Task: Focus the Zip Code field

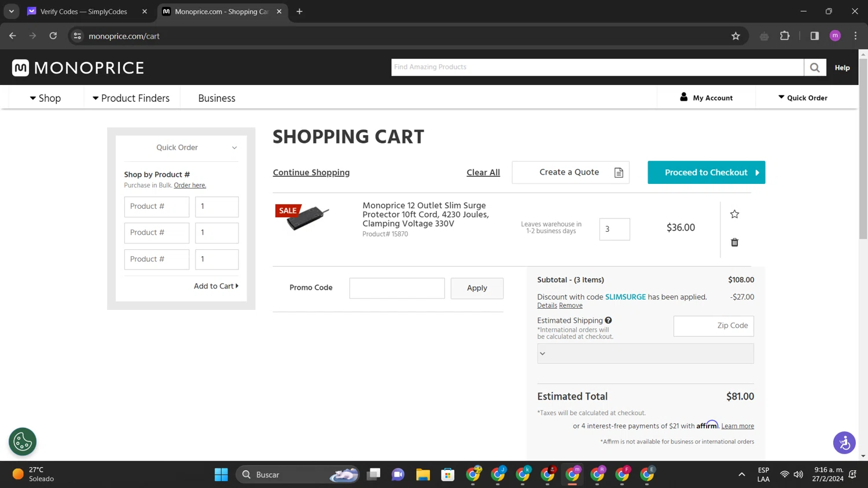Action: [713, 326]
